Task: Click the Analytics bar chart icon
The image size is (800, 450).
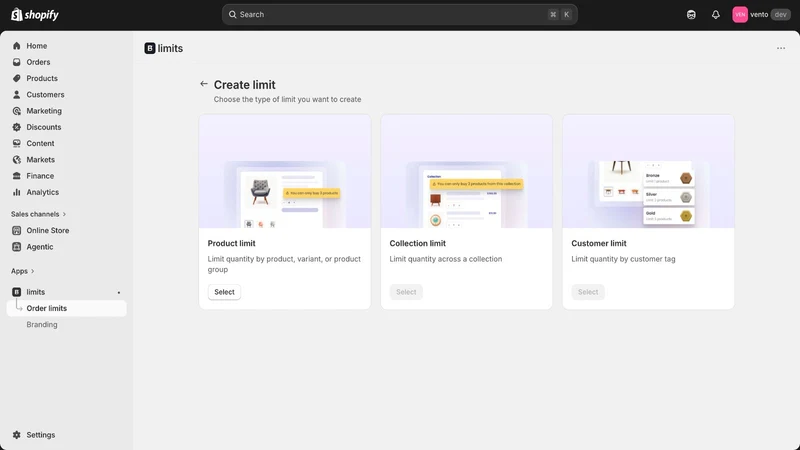Action: point(17,192)
